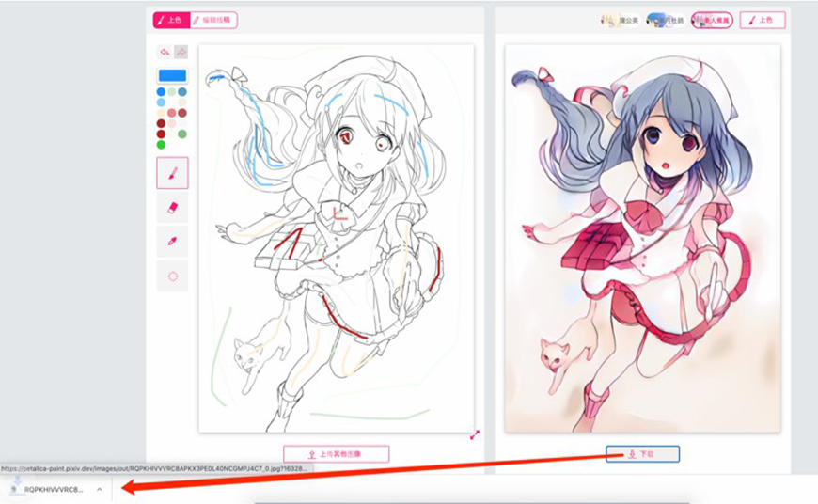Select the 五月杜鹃 color style
818x504 pixels.
point(666,20)
